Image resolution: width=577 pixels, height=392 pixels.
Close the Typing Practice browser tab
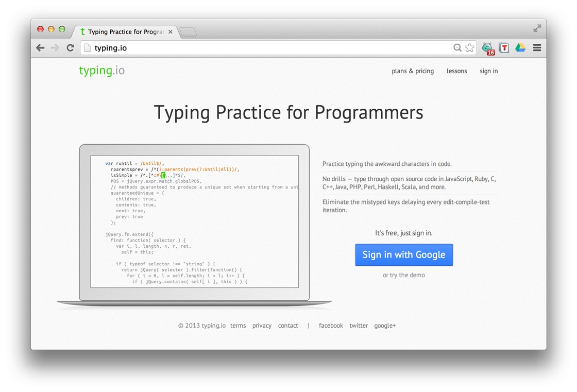171,32
